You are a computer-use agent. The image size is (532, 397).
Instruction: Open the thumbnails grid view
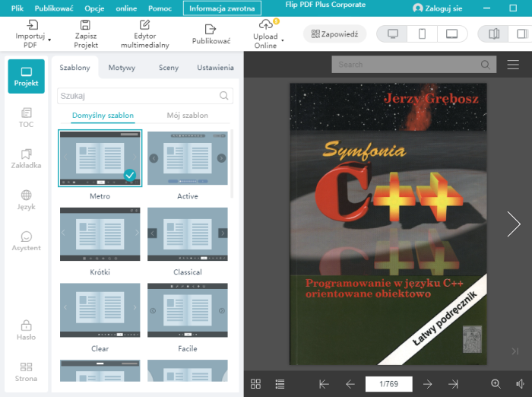click(x=255, y=384)
